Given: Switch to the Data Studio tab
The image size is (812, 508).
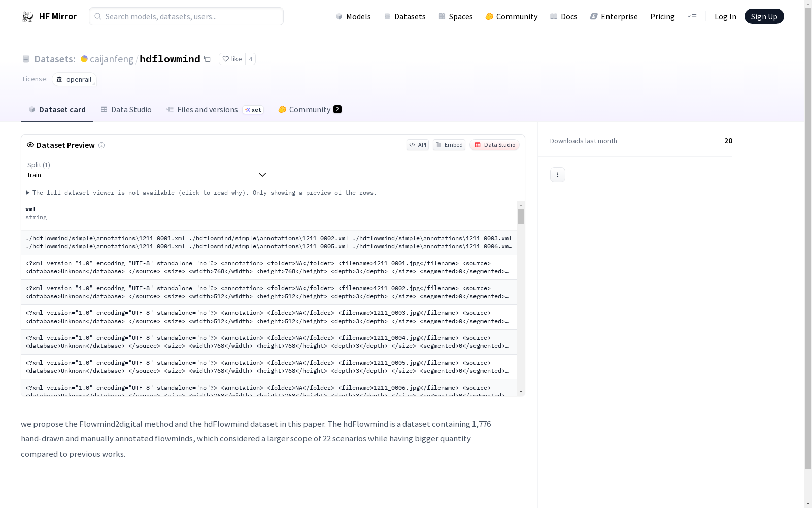Looking at the screenshot, I should pyautogui.click(x=126, y=110).
